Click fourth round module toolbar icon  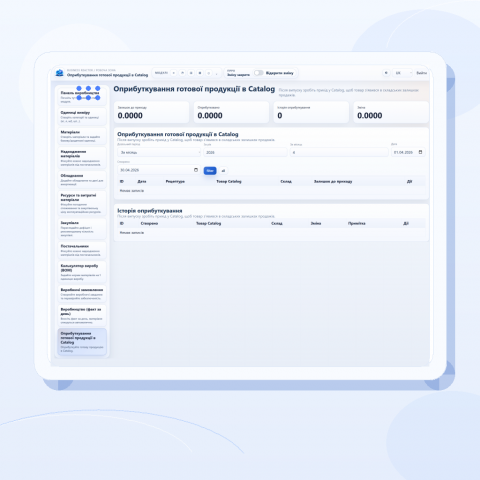tap(200, 73)
